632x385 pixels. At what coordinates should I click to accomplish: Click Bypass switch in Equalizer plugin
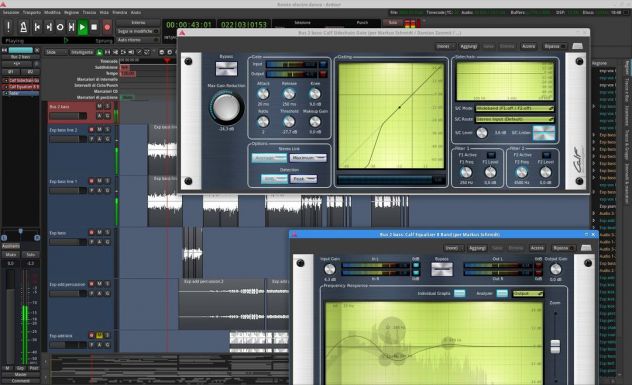click(441, 269)
